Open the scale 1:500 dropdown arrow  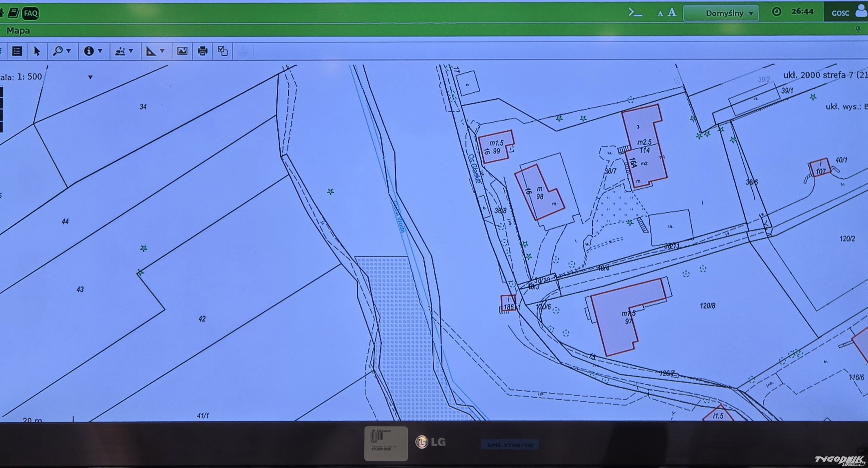coord(90,77)
